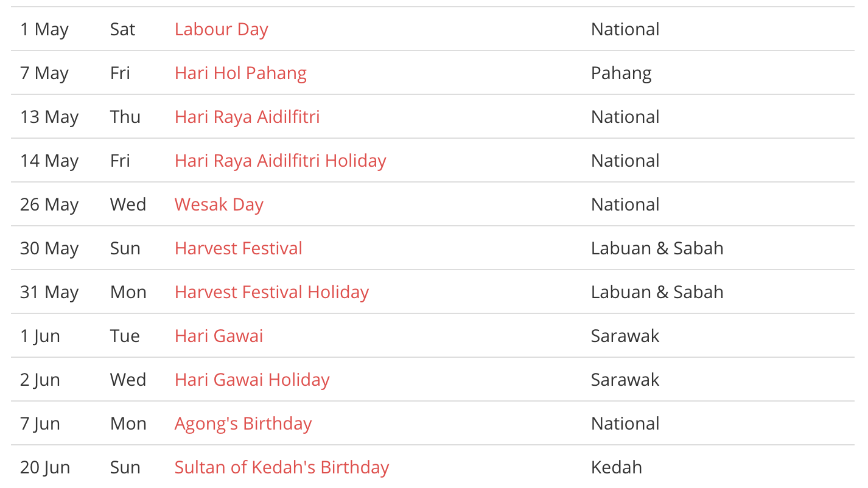The height and width of the screenshot is (488, 868).
Task: Select the Sat weekday cell
Action: 122,29
